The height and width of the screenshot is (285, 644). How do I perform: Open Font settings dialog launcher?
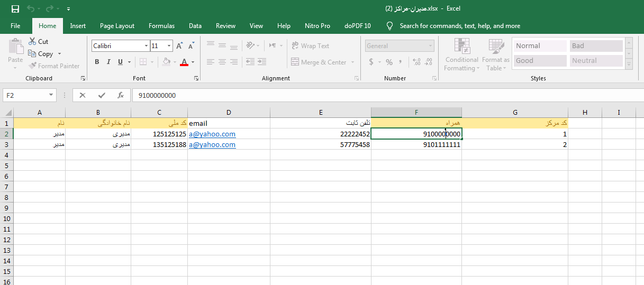[196, 78]
